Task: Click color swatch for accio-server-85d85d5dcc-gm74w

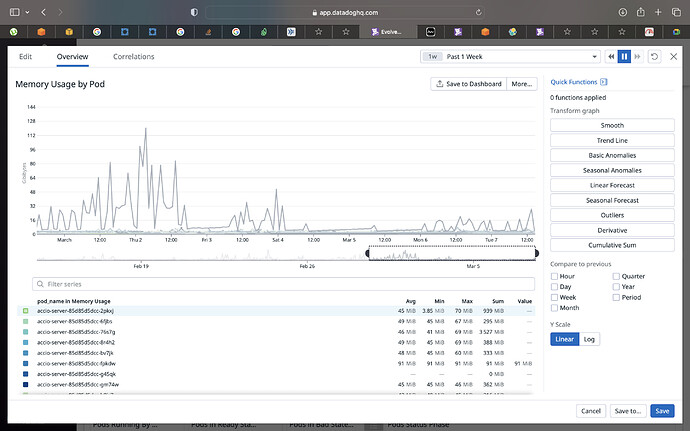Action: pos(26,385)
